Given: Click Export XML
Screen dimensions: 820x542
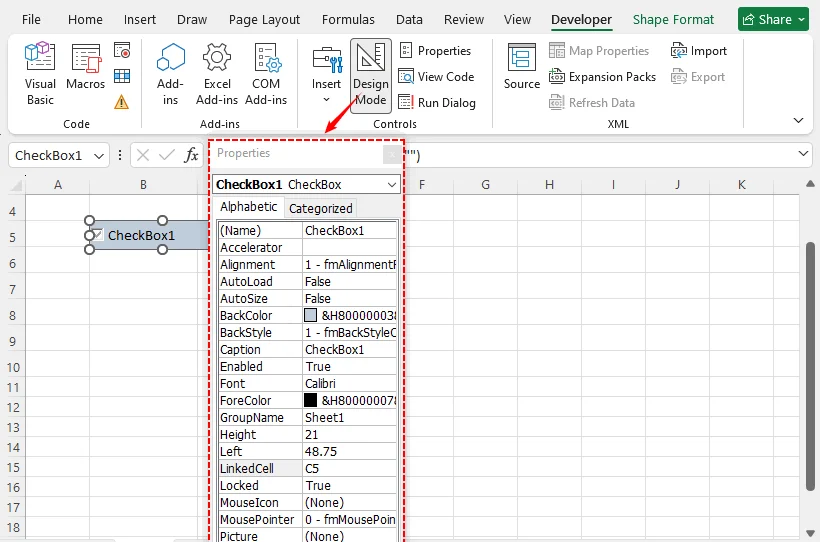Looking at the screenshot, I should [698, 77].
